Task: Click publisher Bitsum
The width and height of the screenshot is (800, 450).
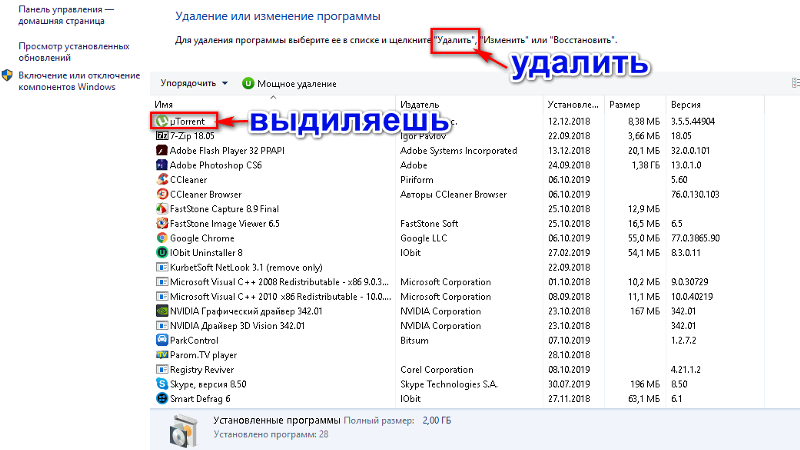Action: pyautogui.click(x=414, y=340)
